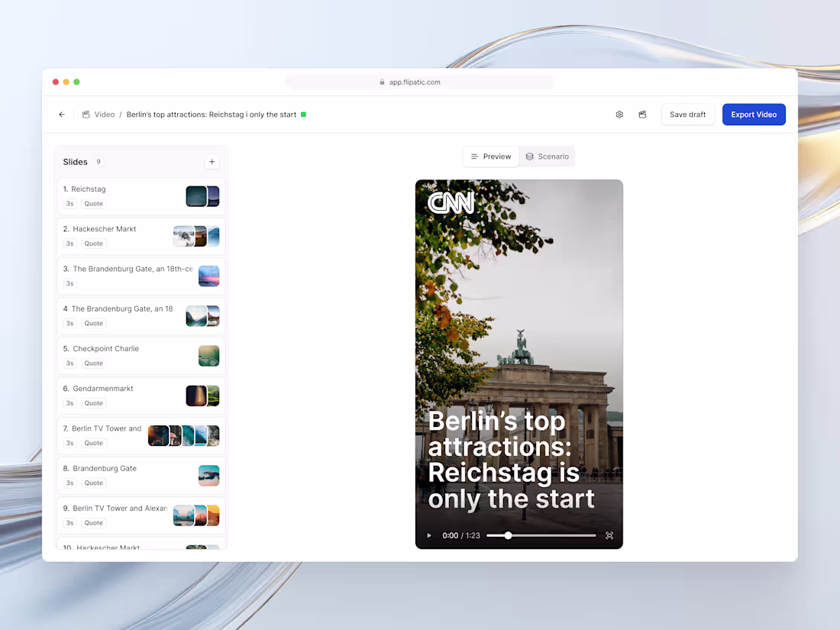Click the 3s duration chip on the Reichstag slide

pos(69,203)
